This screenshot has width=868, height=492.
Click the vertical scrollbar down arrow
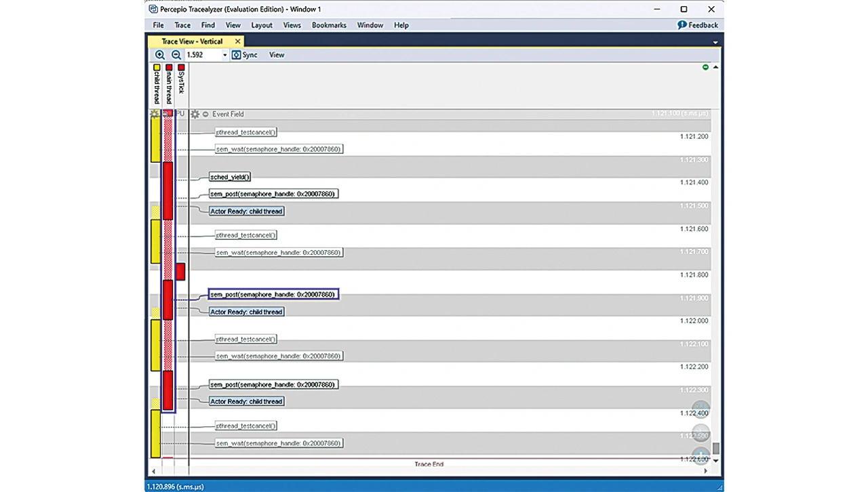point(715,461)
